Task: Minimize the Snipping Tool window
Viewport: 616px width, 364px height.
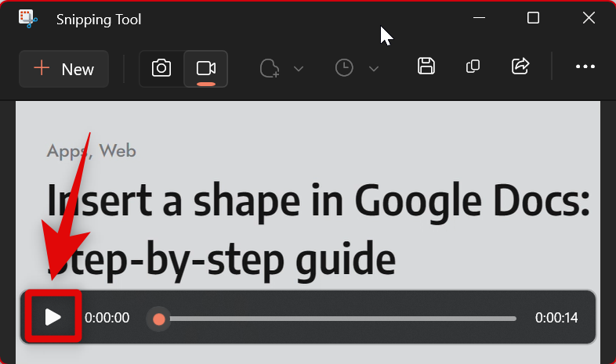Action: point(479,18)
